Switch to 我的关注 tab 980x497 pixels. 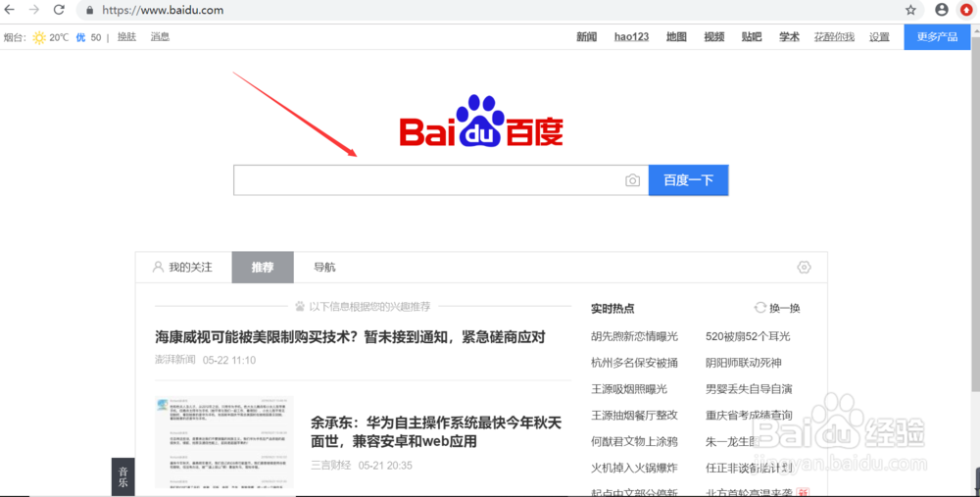[x=183, y=267]
